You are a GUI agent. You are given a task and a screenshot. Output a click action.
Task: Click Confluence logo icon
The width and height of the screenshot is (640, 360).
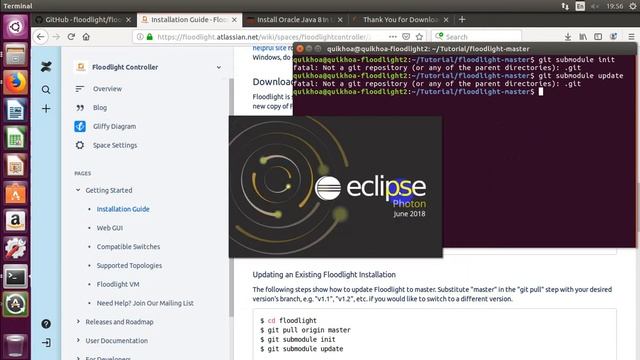click(x=46, y=67)
